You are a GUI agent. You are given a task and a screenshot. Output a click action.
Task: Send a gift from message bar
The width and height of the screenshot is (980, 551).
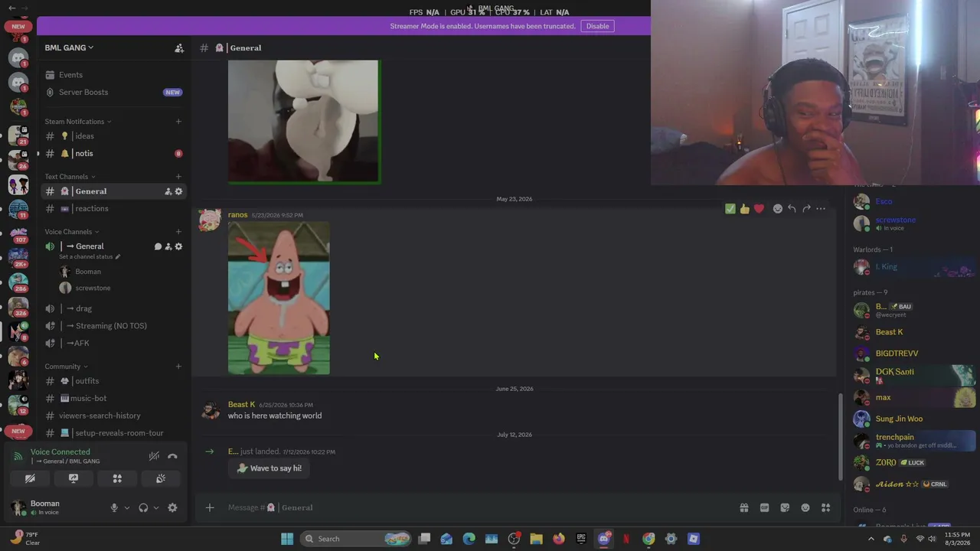[x=743, y=507]
